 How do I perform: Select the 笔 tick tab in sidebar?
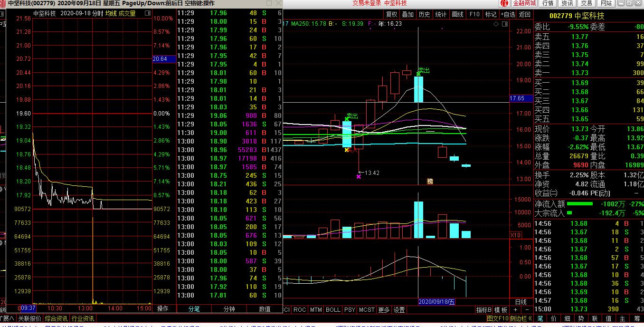point(540,318)
